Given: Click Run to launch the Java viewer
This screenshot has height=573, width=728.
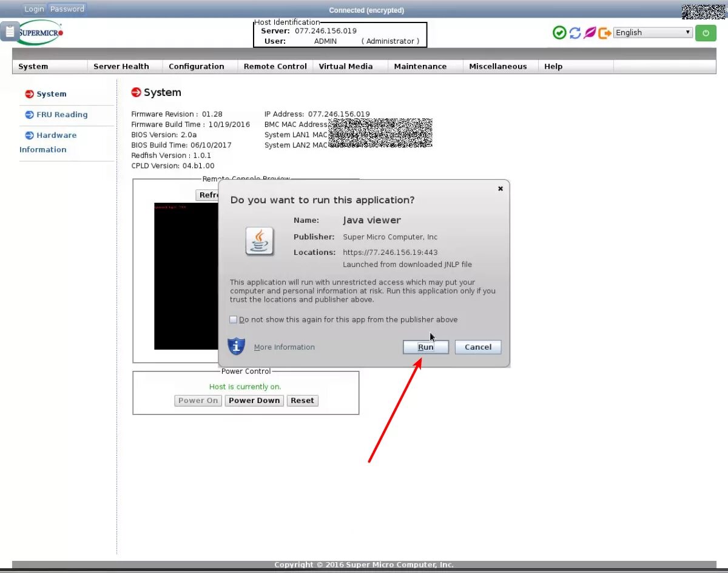Looking at the screenshot, I should pos(425,347).
